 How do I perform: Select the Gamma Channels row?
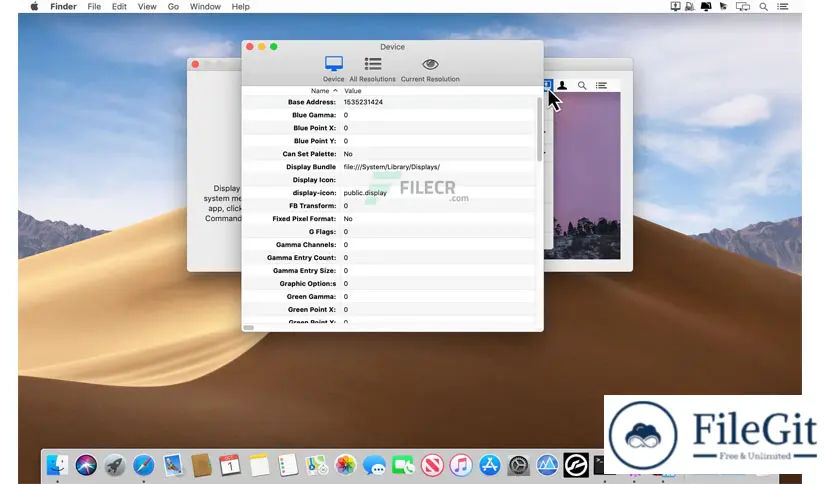coord(389,245)
